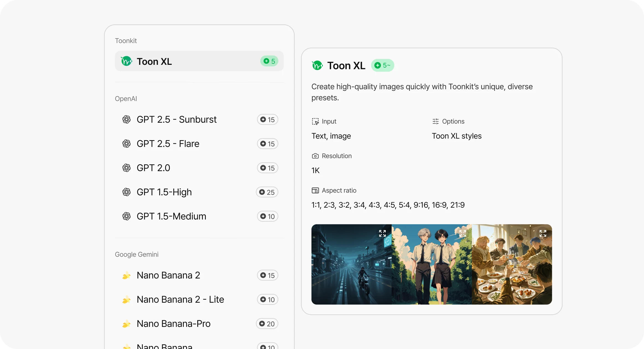This screenshot has width=644, height=349.
Task: Click the Options sliders icon
Action: click(x=436, y=121)
